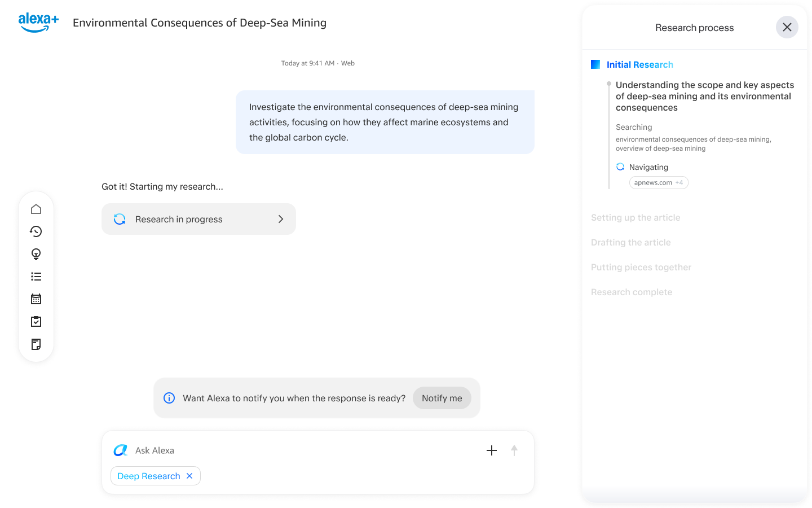This screenshot has height=508, width=812.
Task: Remove the Deep Research chip with its X
Action: point(189,476)
